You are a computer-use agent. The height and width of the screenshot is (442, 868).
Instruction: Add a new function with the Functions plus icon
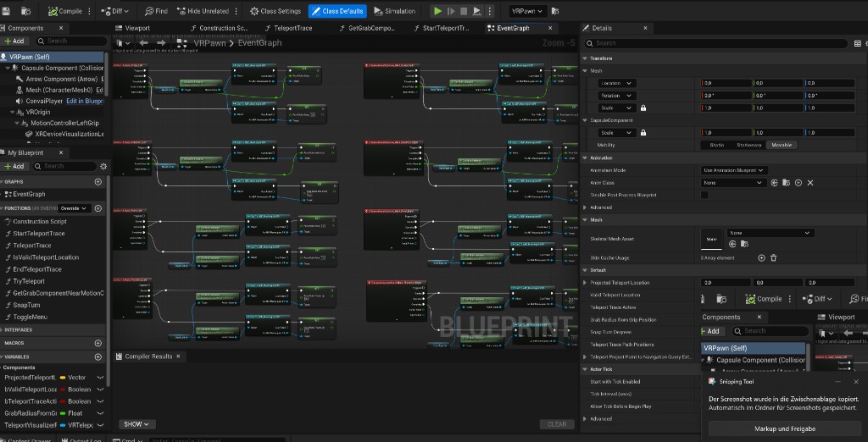point(98,208)
